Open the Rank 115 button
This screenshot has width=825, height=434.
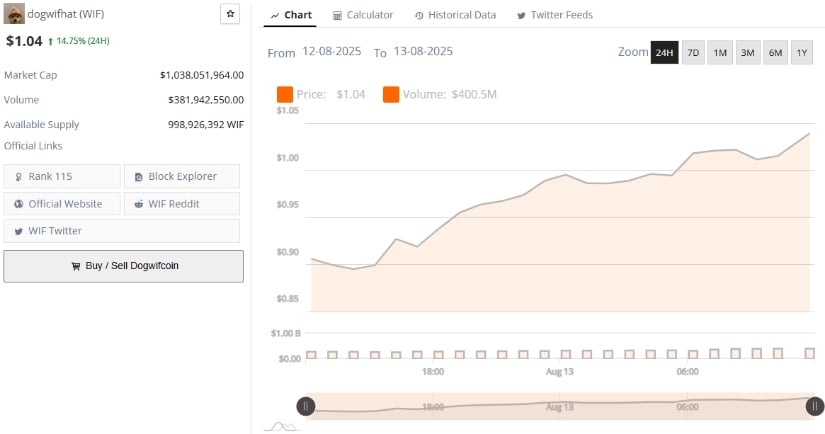pos(62,176)
